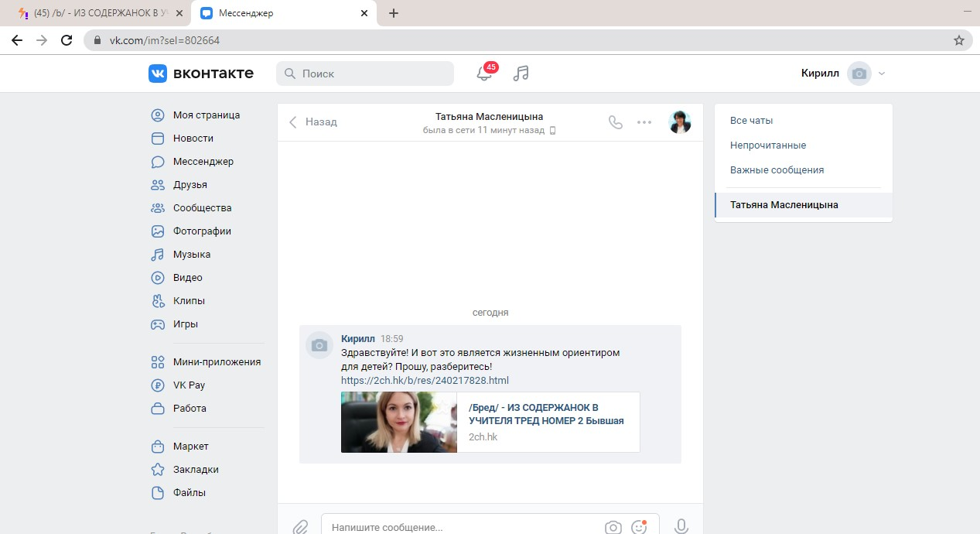
Task: Start a call with the phone icon
Action: click(616, 122)
